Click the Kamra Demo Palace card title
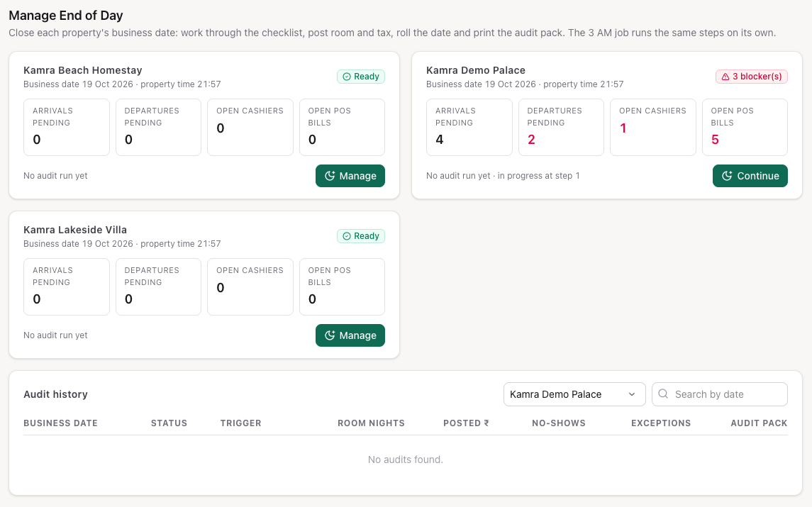 pos(476,70)
